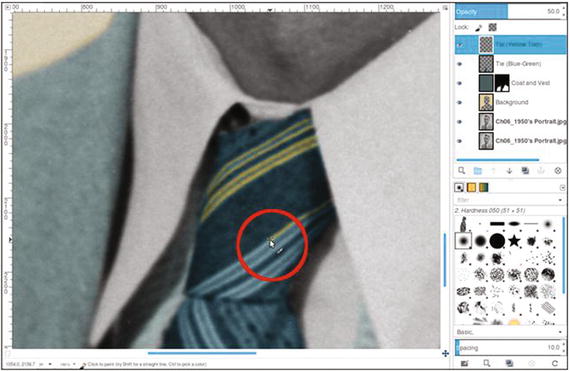Adjust the layer Opacity slider
This screenshot has height=371, width=570.
pos(507,12)
